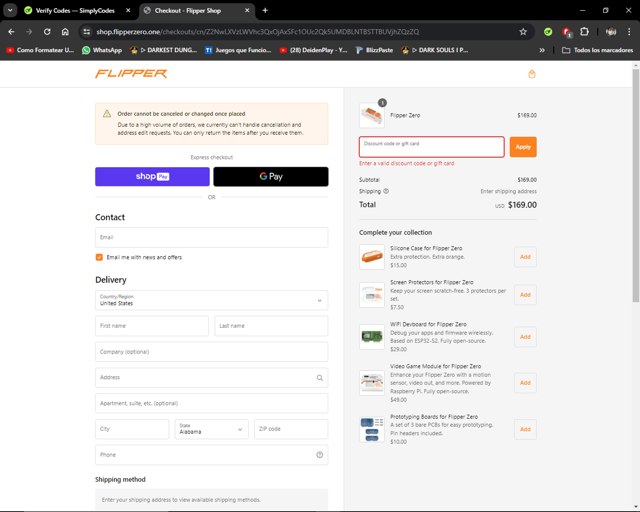Add WiFi Devboard for Flipper Zero
The width and height of the screenshot is (640, 512).
pyautogui.click(x=525, y=337)
